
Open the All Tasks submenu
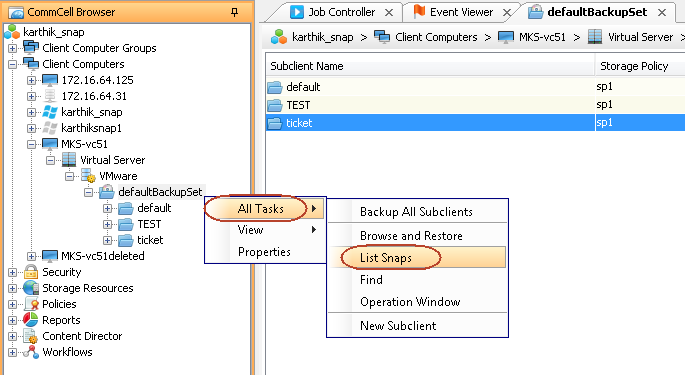coord(265,209)
